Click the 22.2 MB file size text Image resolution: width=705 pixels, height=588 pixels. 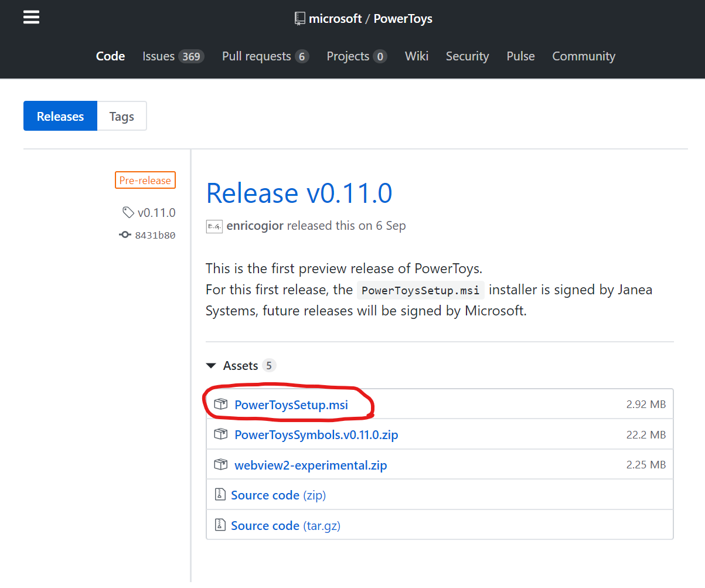pyautogui.click(x=646, y=435)
